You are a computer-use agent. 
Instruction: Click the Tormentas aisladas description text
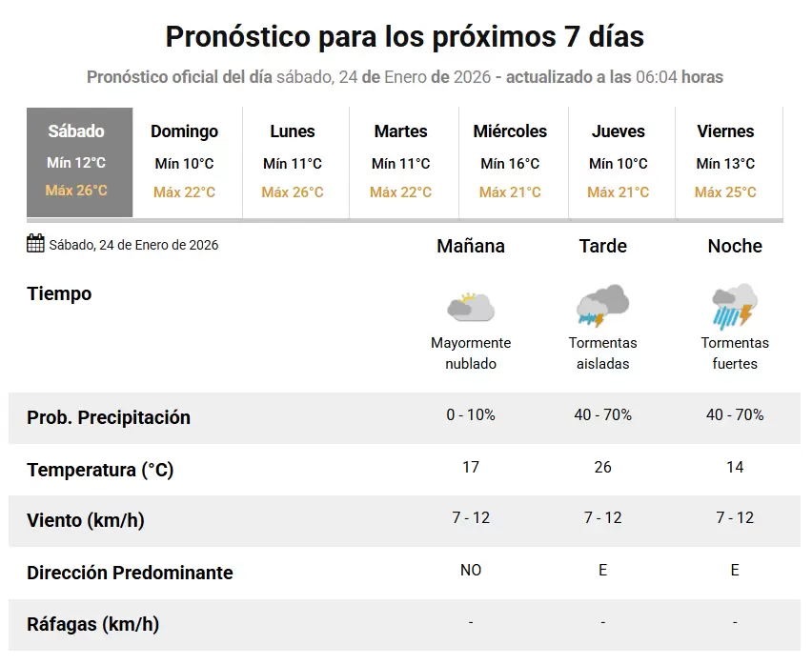pos(602,353)
